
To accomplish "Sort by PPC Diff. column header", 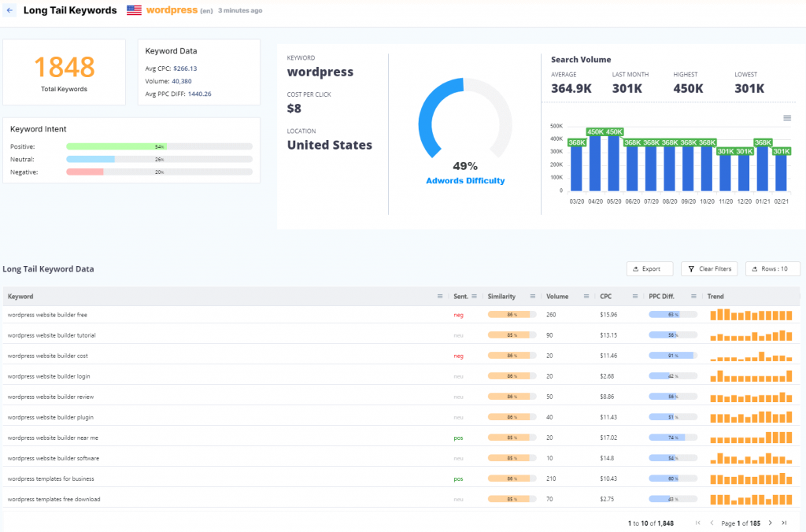I will (x=661, y=297).
